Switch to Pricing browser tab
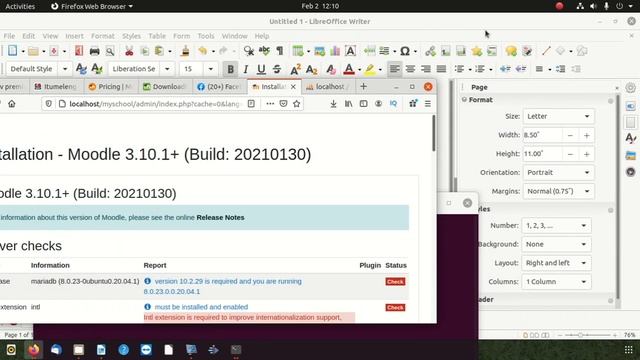640x360 pixels. [110, 87]
